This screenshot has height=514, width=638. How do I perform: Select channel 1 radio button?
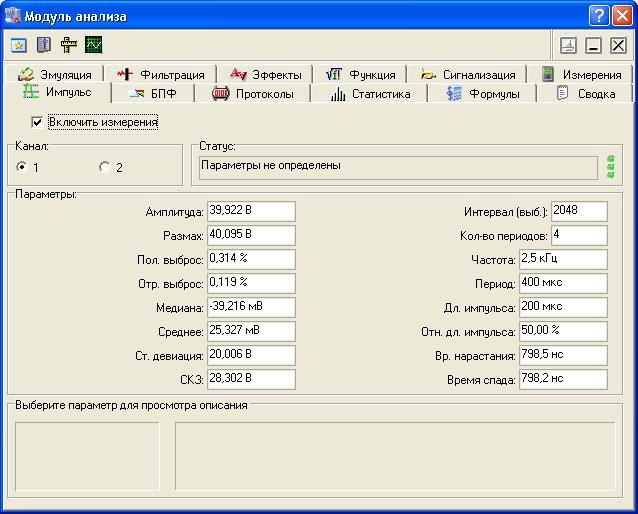(21, 167)
